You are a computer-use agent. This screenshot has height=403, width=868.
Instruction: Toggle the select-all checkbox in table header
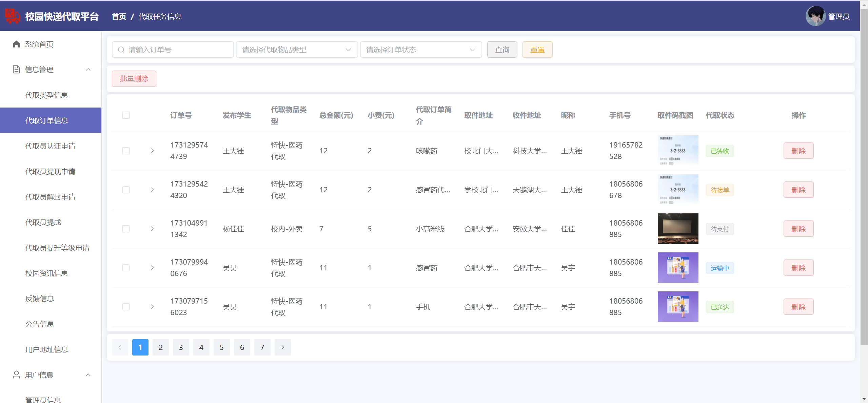[x=126, y=115]
